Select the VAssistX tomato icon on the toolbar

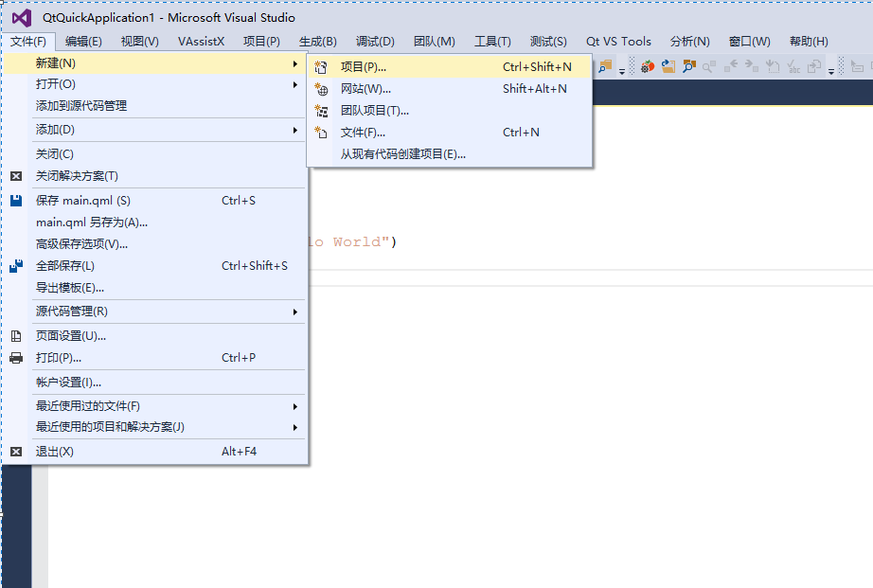(x=647, y=66)
